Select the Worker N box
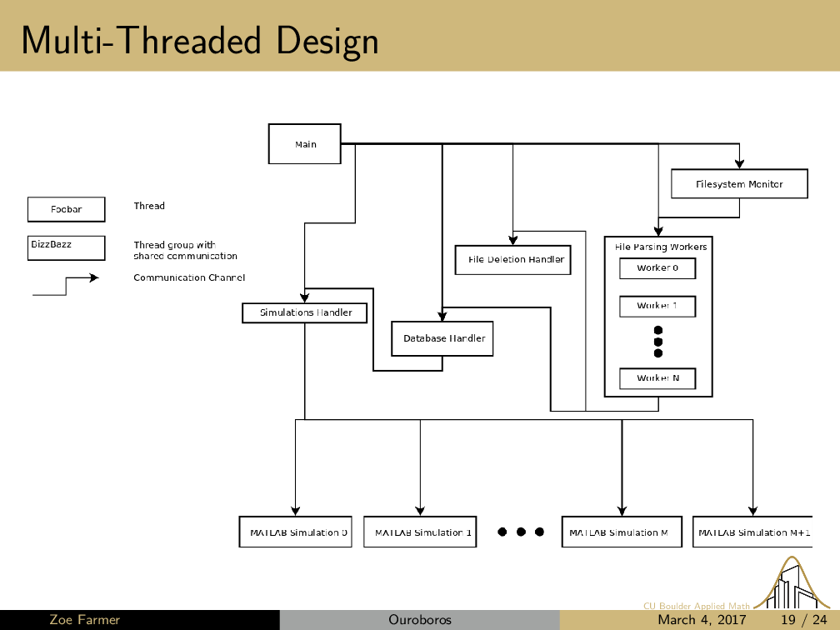Screen dimensions: 840x630 pos(657,378)
